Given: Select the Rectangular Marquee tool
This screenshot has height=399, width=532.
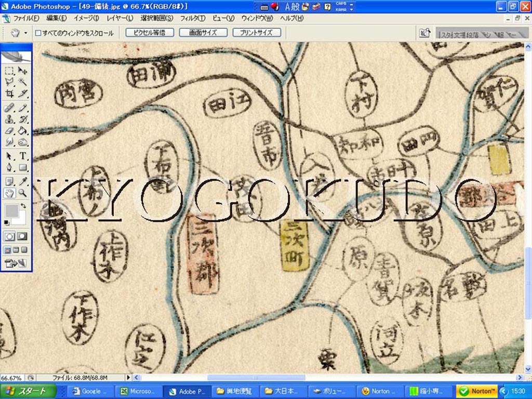Looking at the screenshot, I should pos(9,71).
